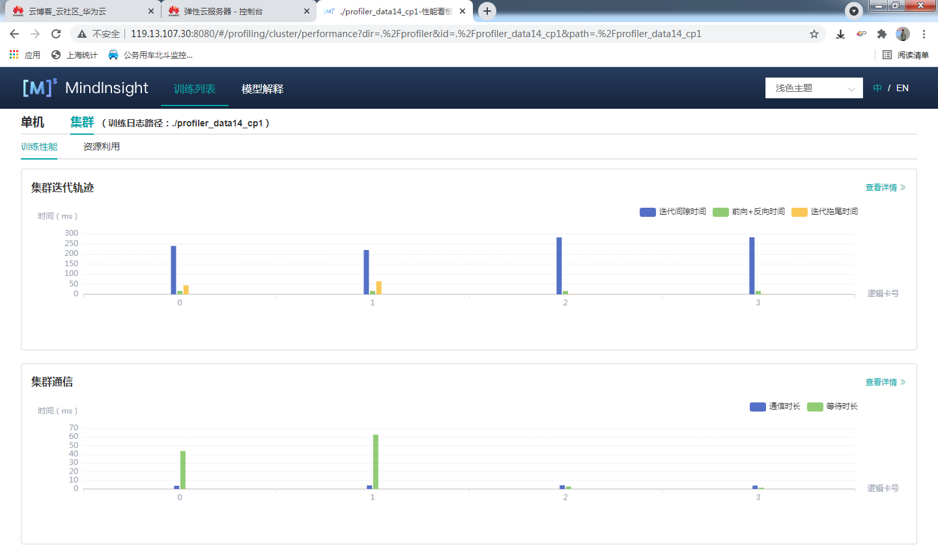Image resolution: width=938 pixels, height=560 pixels.
Task: Open the 模型解释 navigation item
Action: coord(263,89)
